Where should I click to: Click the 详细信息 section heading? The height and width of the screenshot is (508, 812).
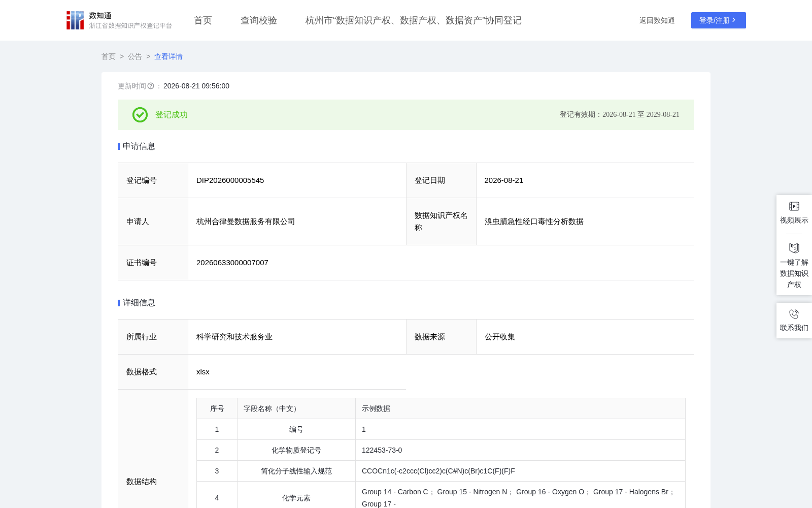[x=139, y=303]
